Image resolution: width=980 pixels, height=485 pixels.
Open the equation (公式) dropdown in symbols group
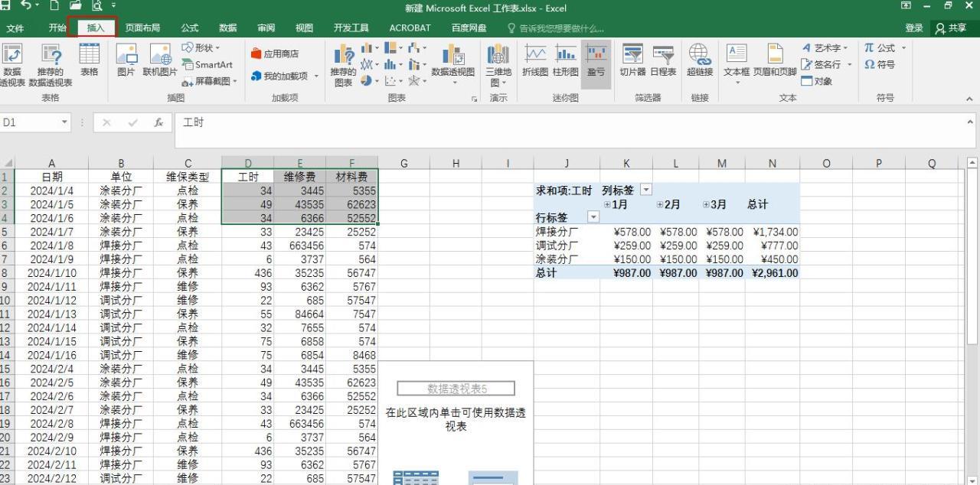point(885,47)
